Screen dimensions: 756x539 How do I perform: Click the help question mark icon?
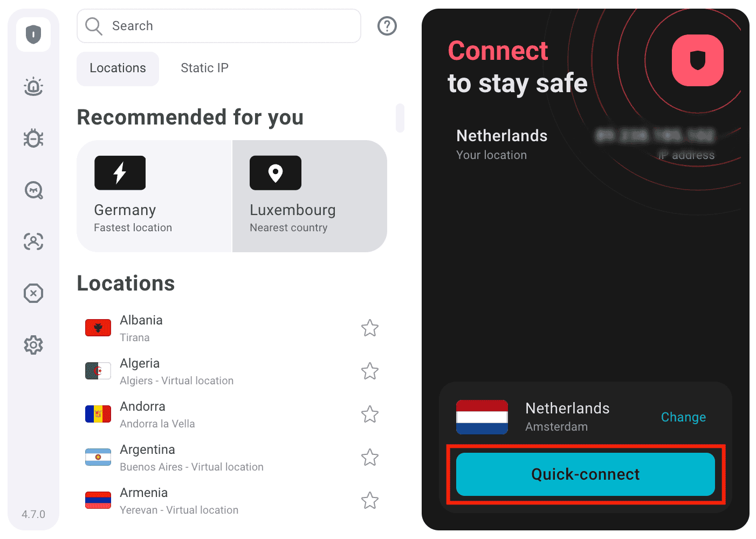387,26
